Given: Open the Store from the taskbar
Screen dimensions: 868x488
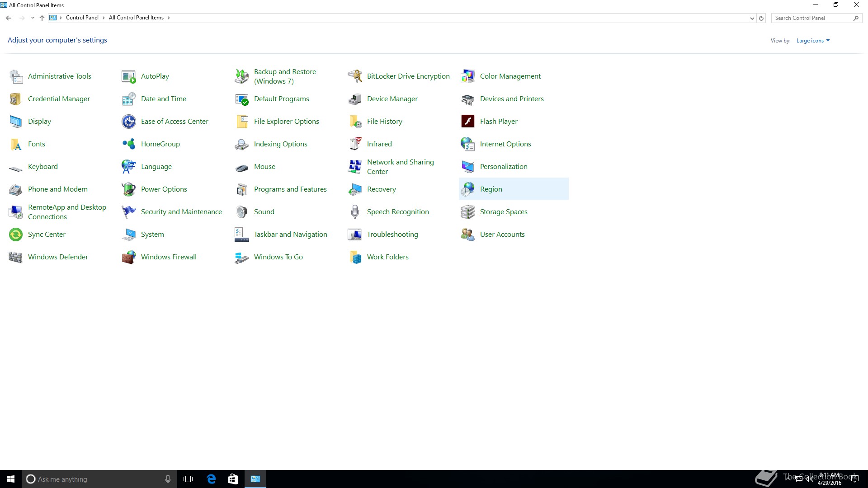Looking at the screenshot, I should coord(233,479).
